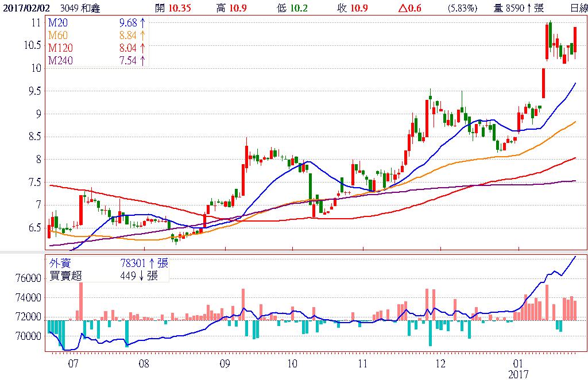Toggle the M120 moving average legend

point(60,48)
